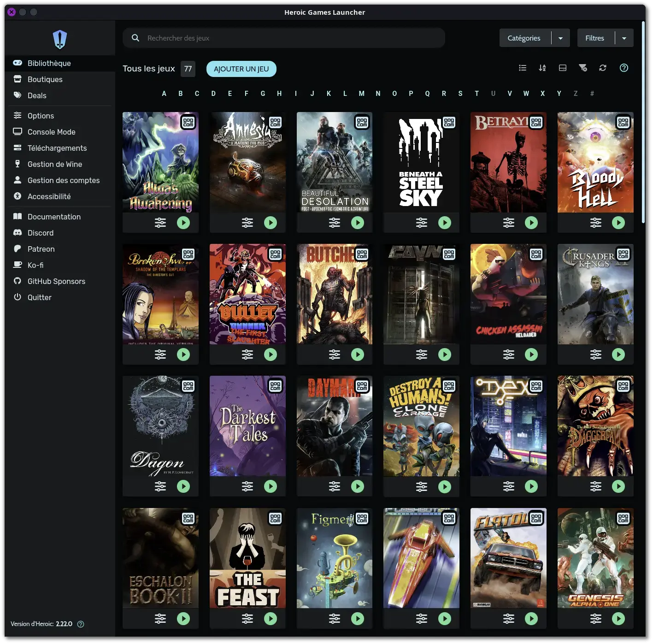The image size is (653, 644).
Task: Click Quitter to exit Heroic
Action: (60, 297)
